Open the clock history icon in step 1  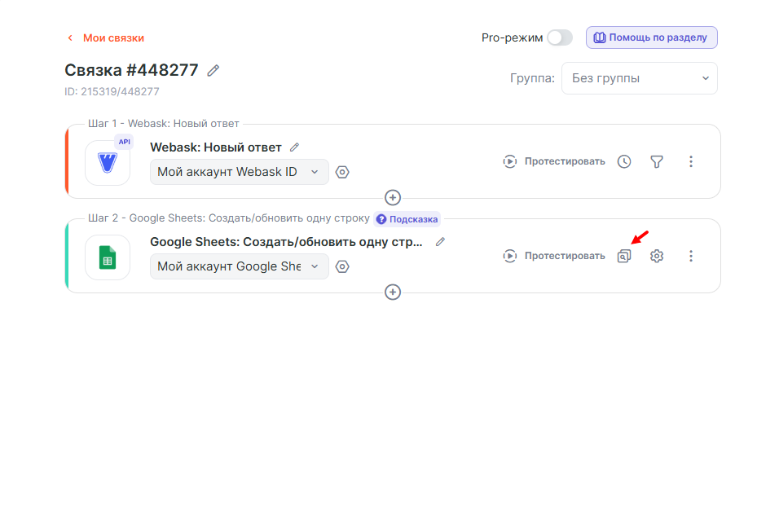[x=624, y=161]
